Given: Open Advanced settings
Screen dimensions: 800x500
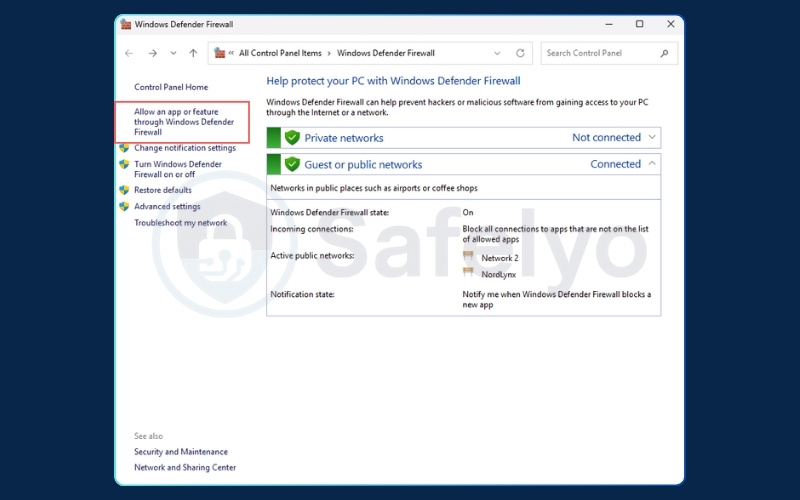Looking at the screenshot, I should pos(167,206).
